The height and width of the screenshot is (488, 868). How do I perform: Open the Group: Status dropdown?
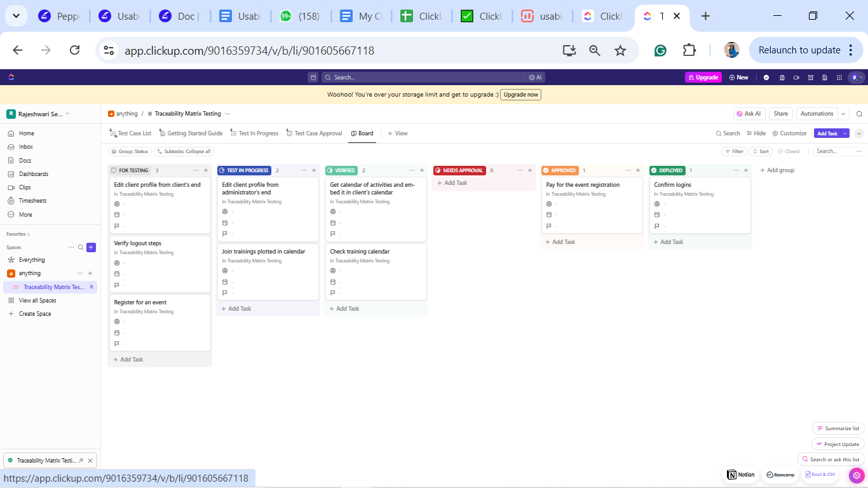point(130,151)
